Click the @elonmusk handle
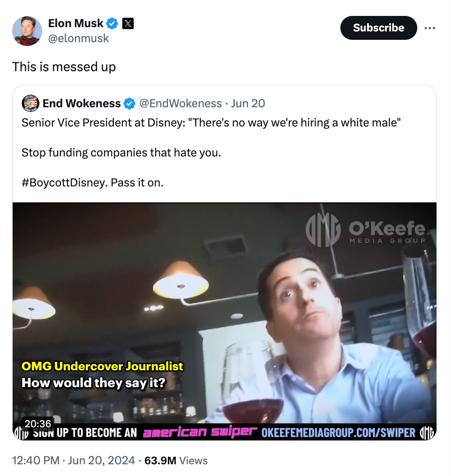Screen dimensions: 451x476 [78, 38]
